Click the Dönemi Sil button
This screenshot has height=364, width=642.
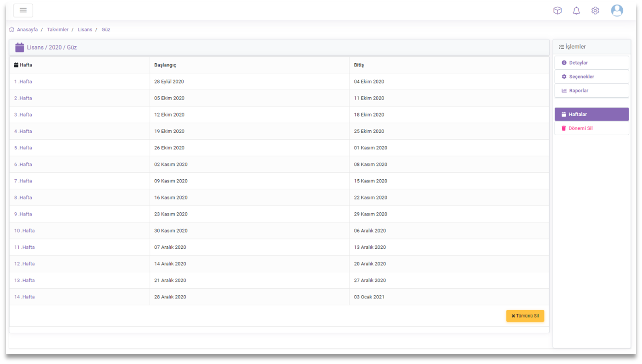(x=580, y=128)
